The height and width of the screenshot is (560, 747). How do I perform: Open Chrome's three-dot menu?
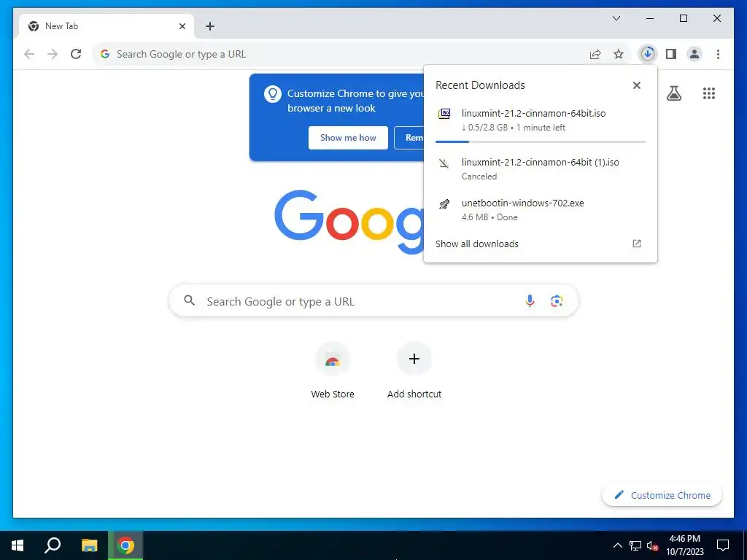coord(718,54)
